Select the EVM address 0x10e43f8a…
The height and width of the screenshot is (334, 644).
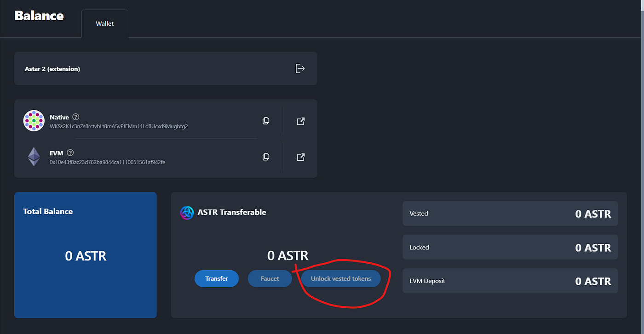click(108, 162)
